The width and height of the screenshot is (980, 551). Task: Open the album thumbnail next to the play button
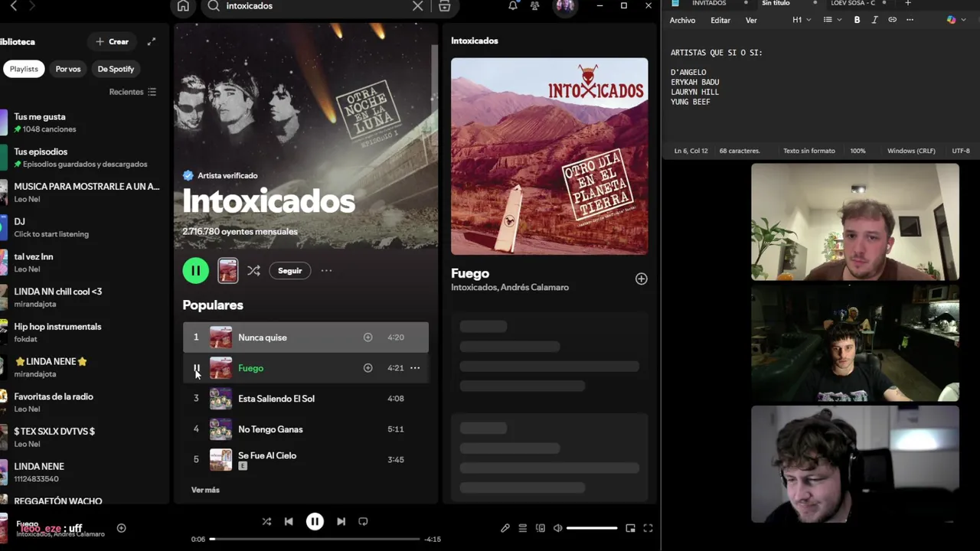227,271
